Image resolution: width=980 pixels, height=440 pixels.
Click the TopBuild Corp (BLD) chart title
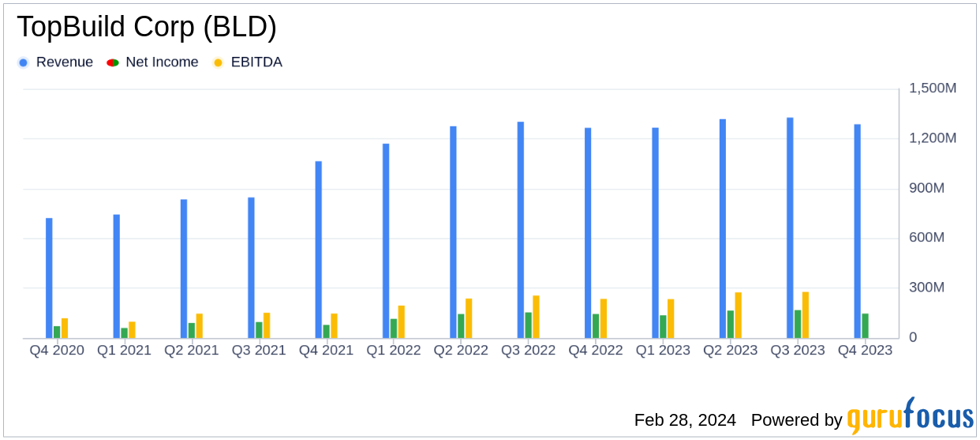coord(147,27)
